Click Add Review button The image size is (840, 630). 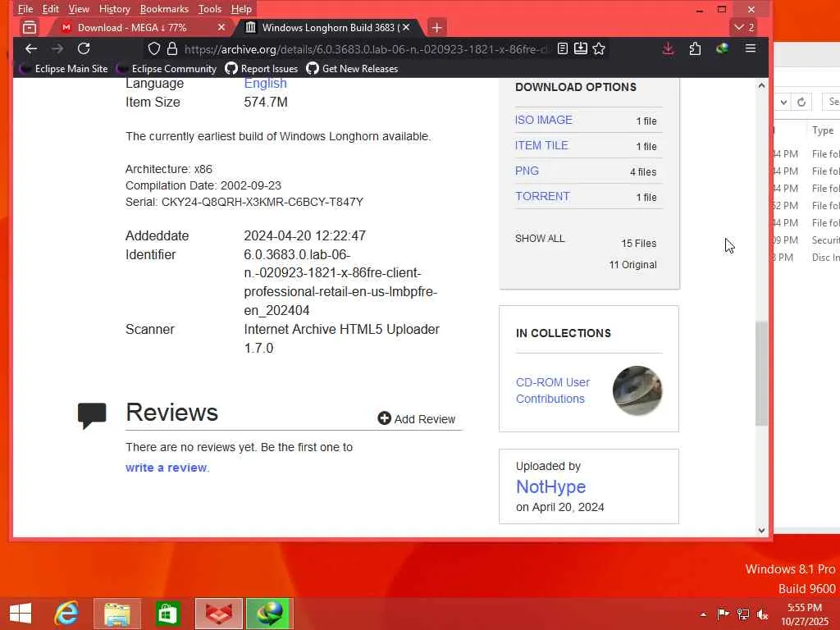(416, 419)
